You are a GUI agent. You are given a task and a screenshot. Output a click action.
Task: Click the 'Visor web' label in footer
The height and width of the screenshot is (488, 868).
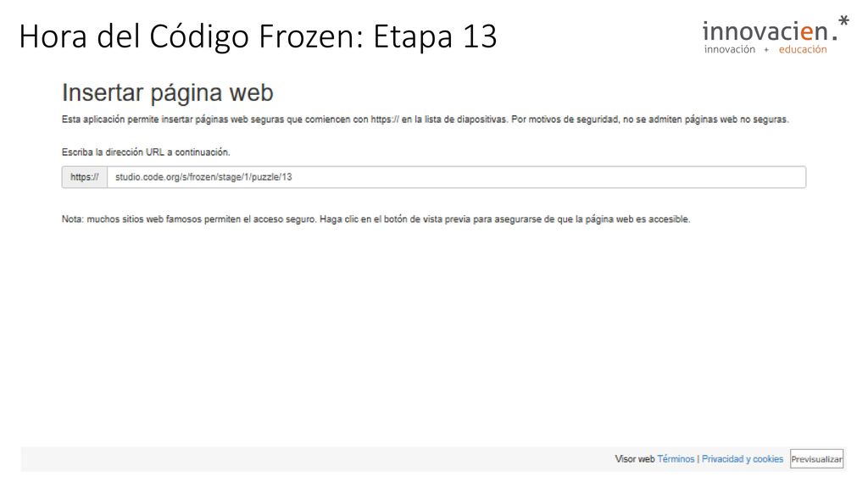click(x=634, y=458)
